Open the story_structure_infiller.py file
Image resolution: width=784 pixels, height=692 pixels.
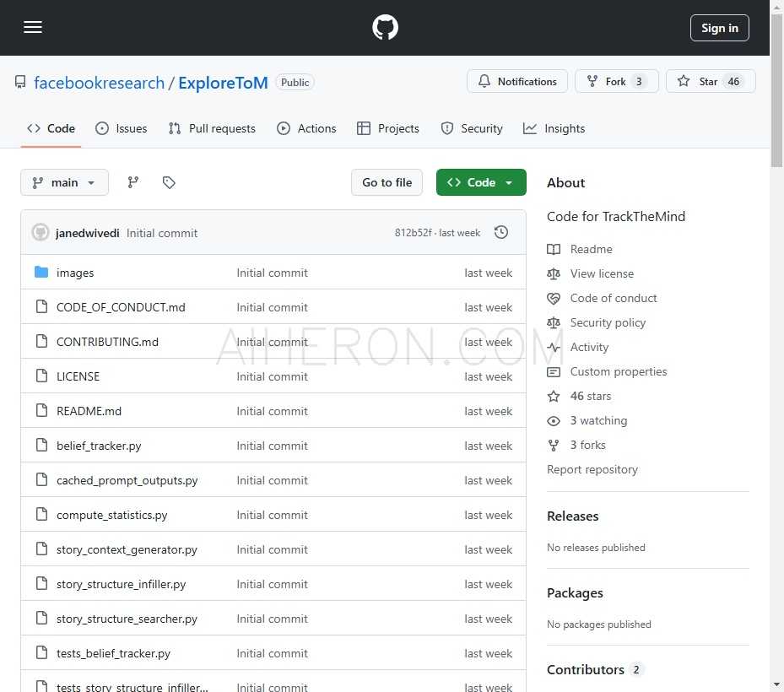[122, 583]
